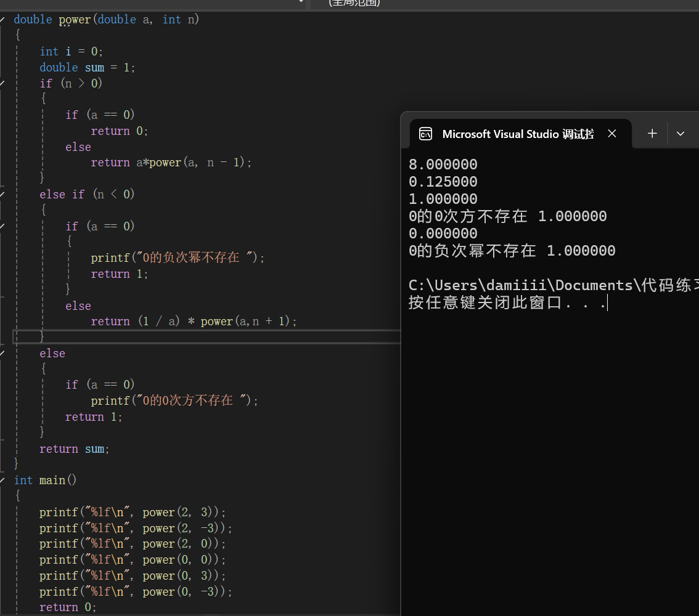Click console output "0.000000"
The image size is (699, 616).
[x=443, y=233]
